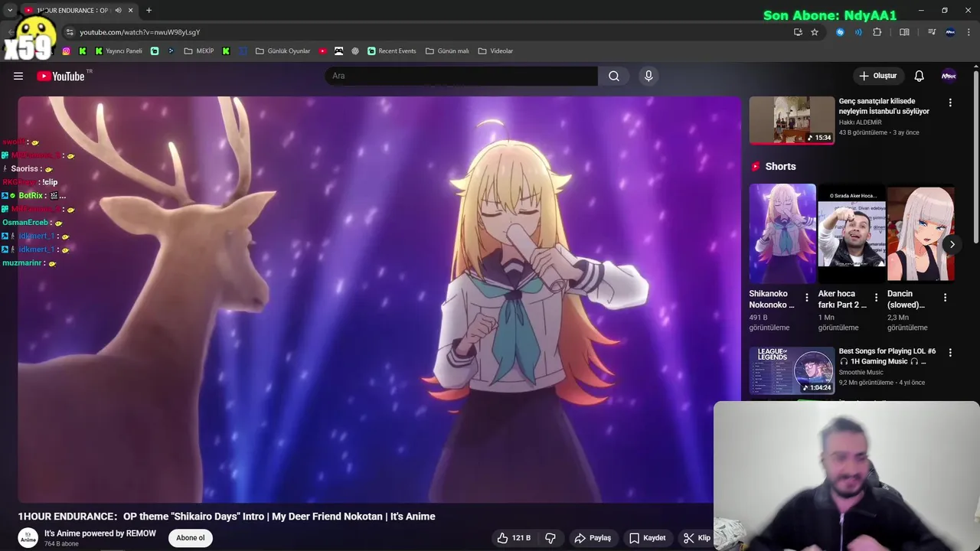Open the YouTube account avatar menu
This screenshot has height=551, width=980.
949,76
